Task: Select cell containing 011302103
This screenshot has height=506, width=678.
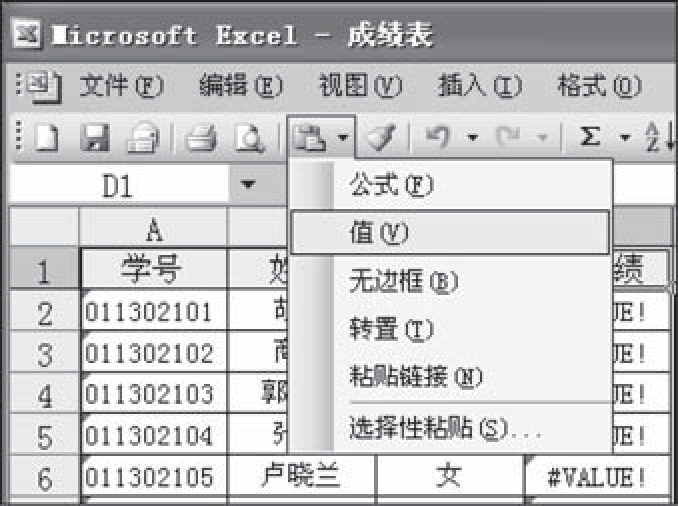Action: pos(154,393)
